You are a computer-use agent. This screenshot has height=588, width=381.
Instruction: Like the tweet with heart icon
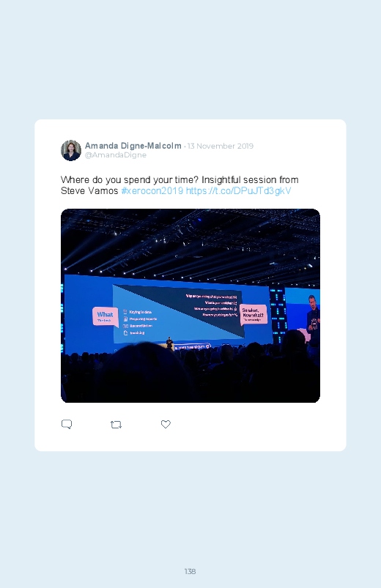(x=166, y=424)
